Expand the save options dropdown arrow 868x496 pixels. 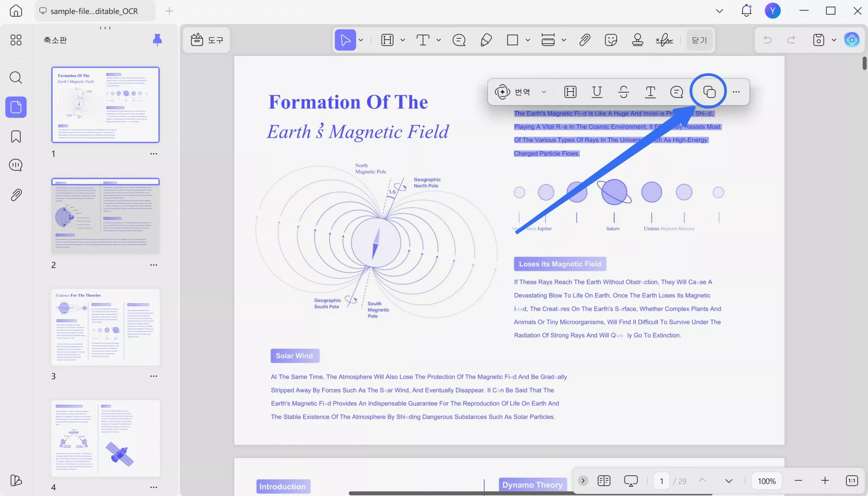[834, 40]
